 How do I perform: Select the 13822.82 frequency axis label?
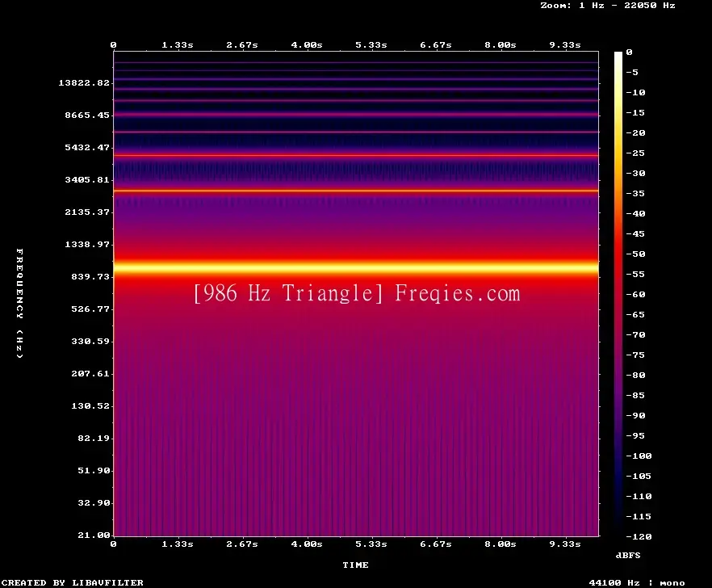84,82
